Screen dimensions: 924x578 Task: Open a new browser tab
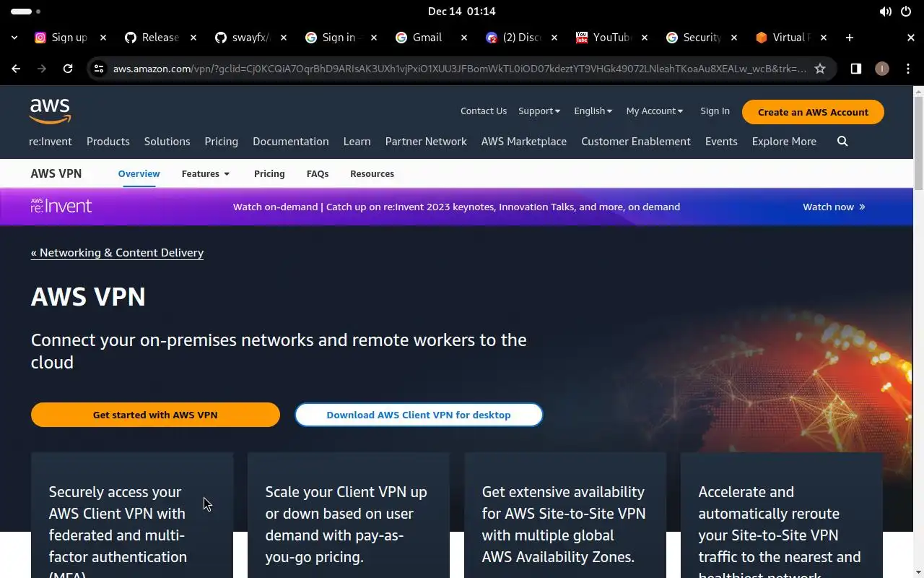[850, 38]
